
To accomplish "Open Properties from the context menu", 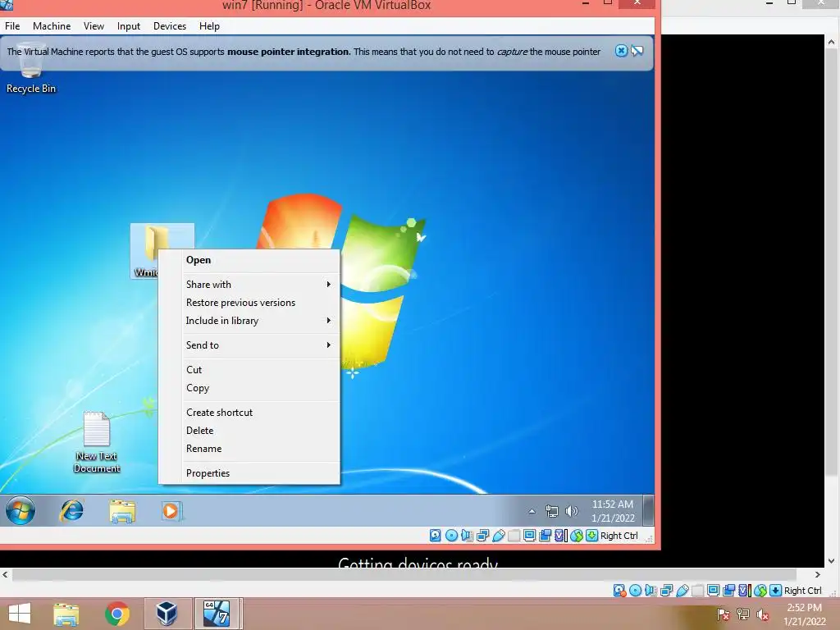I will 249,473.
